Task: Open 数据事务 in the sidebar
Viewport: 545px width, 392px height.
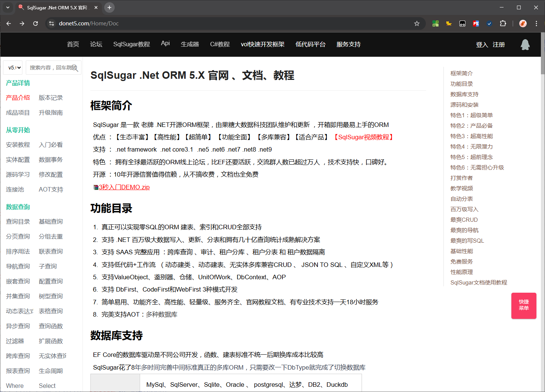Action: [51, 160]
